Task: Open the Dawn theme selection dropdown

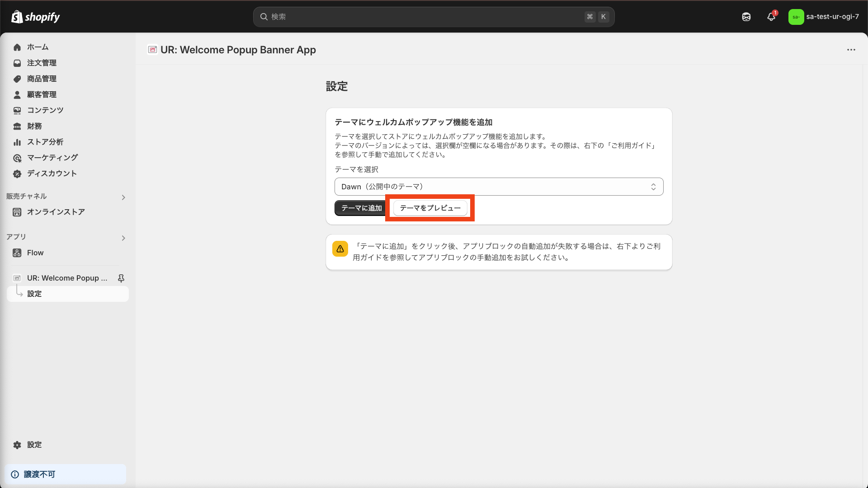Action: (499, 187)
